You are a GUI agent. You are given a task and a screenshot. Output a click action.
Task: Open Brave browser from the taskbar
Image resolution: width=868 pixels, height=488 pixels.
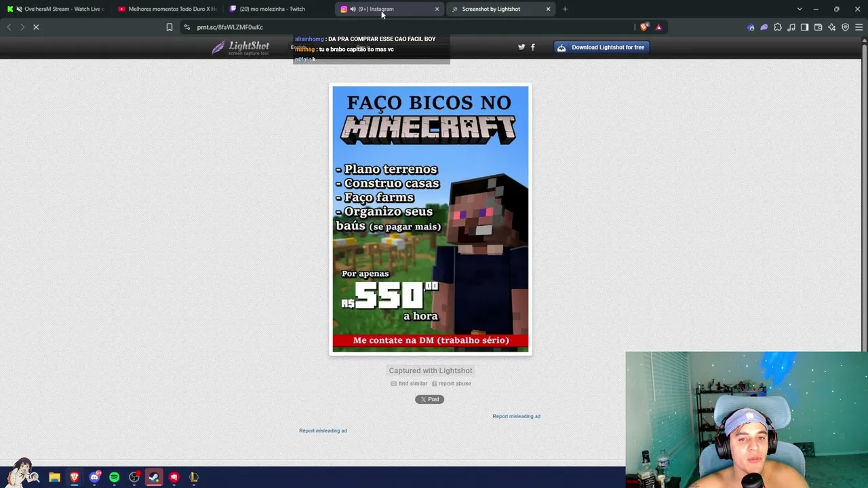tap(75, 477)
